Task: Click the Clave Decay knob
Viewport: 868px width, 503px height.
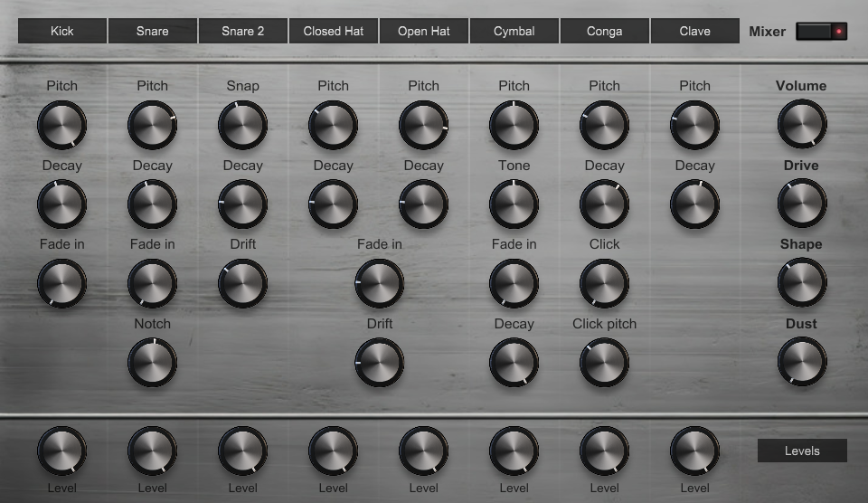Action: [x=694, y=204]
